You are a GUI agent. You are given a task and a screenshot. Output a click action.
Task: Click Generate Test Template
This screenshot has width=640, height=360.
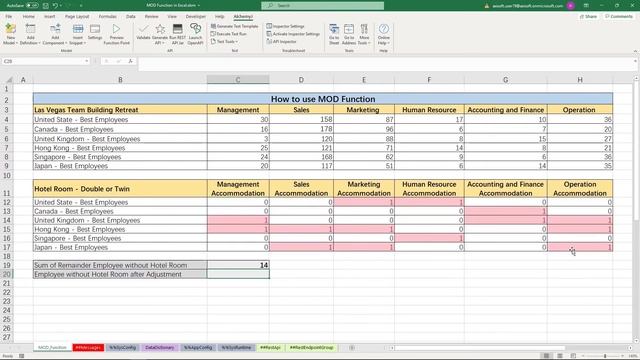coord(235,26)
